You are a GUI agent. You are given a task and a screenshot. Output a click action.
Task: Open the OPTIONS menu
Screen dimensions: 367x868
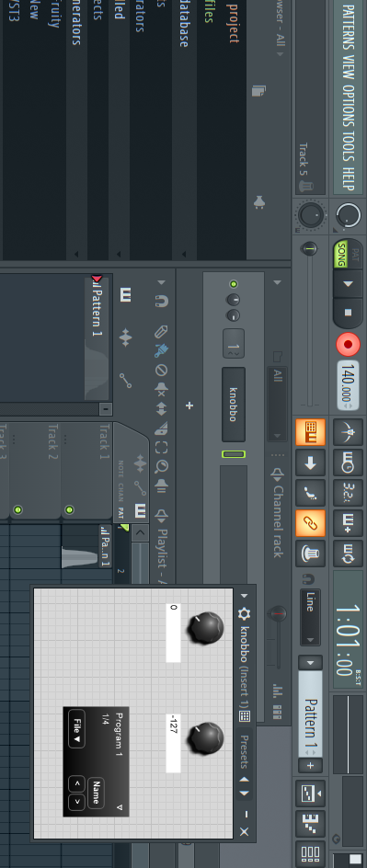click(x=348, y=107)
